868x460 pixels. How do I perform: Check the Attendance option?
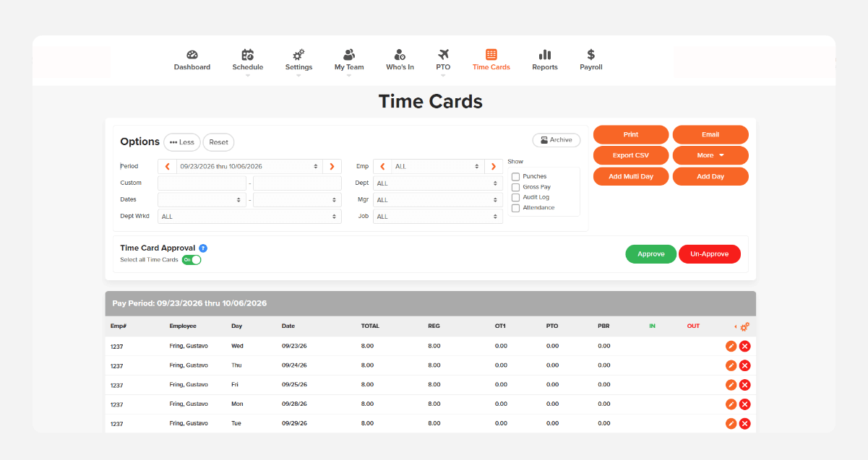(515, 208)
